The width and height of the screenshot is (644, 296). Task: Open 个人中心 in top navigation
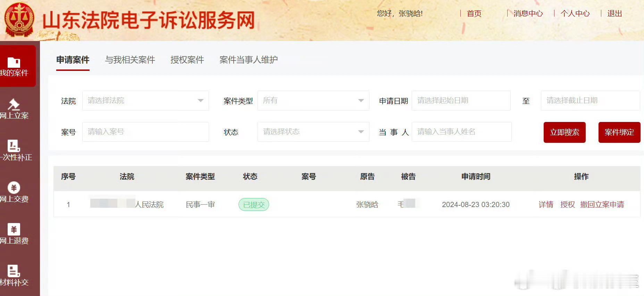[575, 14]
